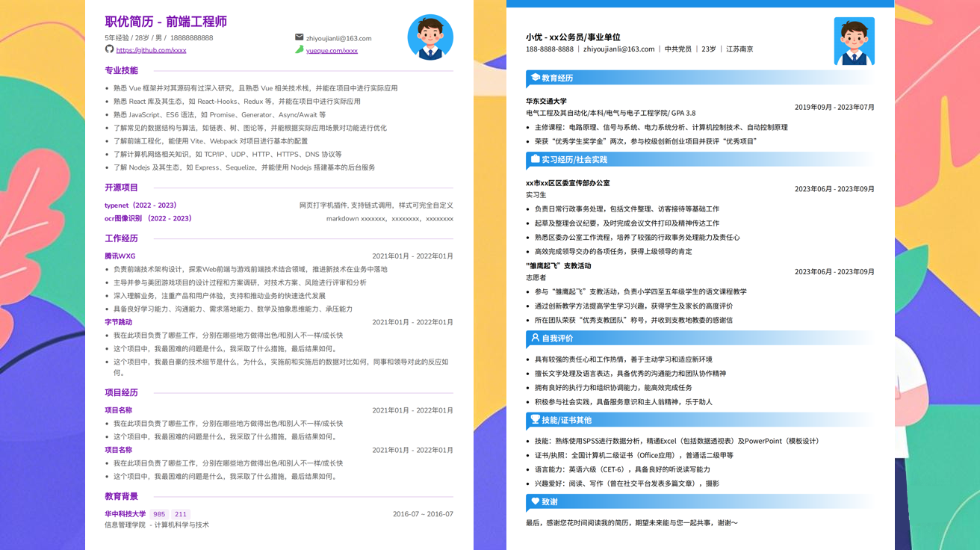Click the description 网页打字机插件, 支持链式调用
The height and width of the screenshot is (550, 980).
point(376,205)
